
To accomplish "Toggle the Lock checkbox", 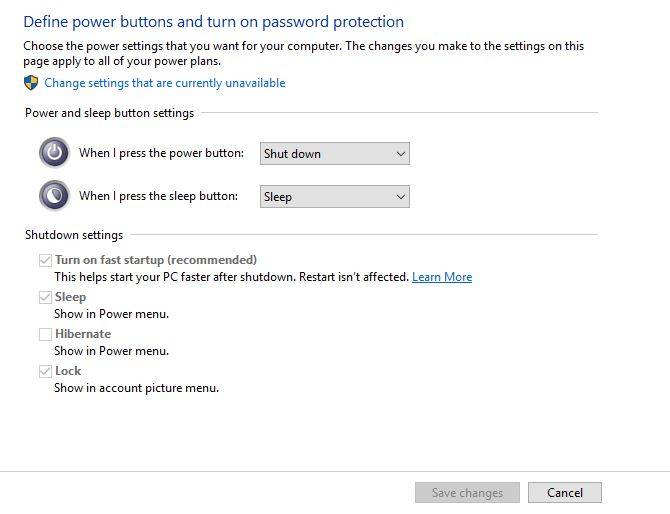I will point(45,371).
